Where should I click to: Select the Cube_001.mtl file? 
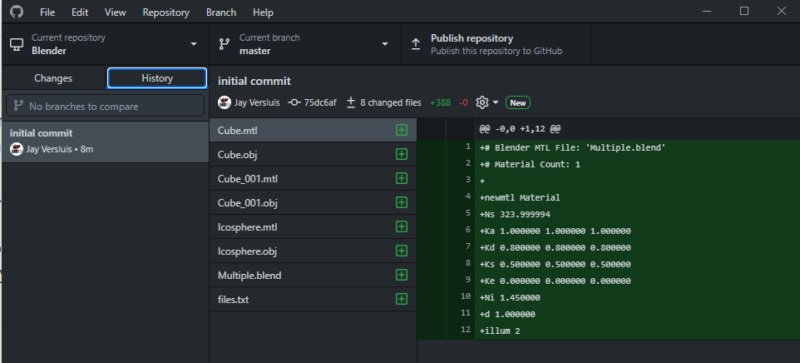313,179
